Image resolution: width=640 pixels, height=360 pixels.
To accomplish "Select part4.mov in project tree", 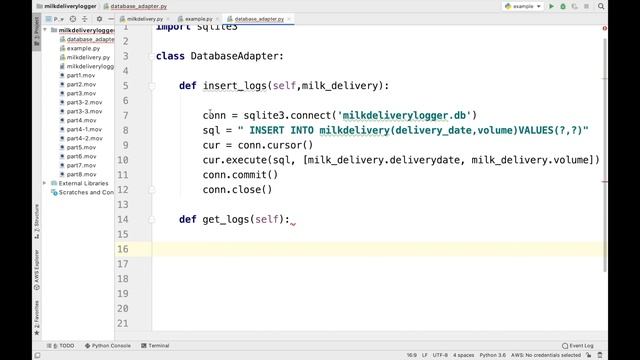I will pos(78,120).
